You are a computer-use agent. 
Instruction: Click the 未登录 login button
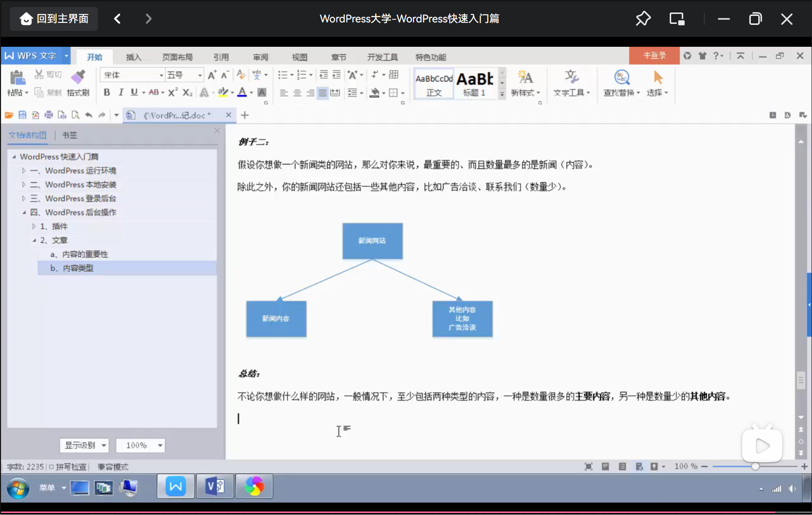(x=654, y=56)
